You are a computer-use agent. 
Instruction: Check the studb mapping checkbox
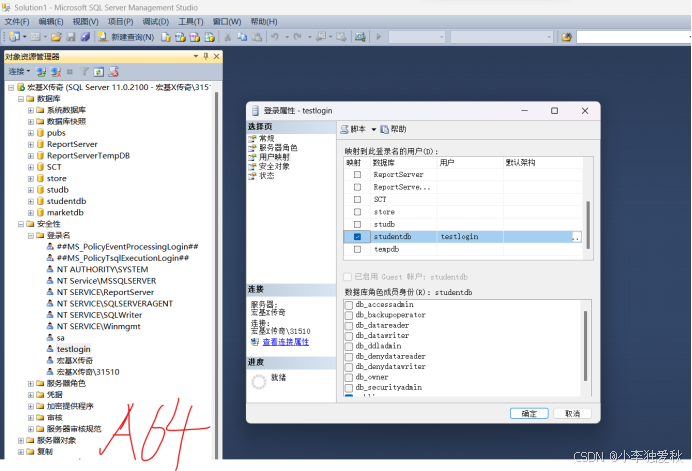click(357, 224)
